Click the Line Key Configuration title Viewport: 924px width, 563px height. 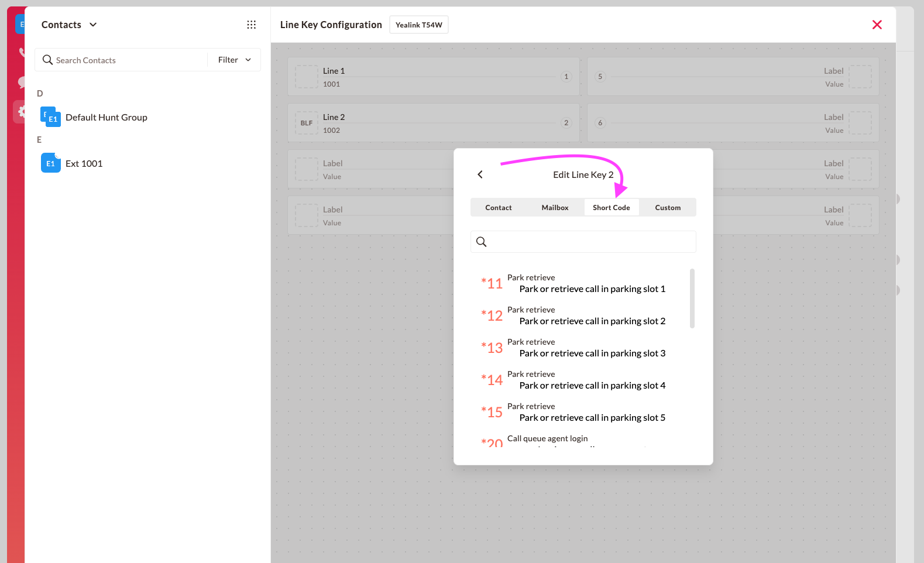pos(331,25)
